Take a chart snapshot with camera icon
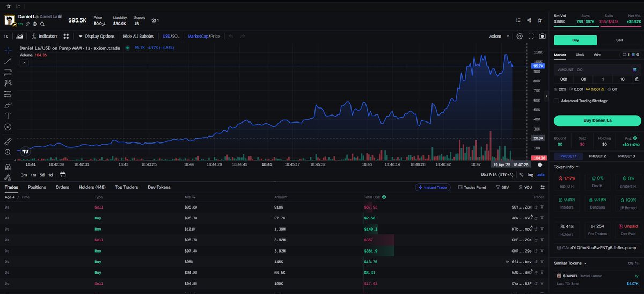This screenshot has width=644, height=294. click(x=543, y=36)
